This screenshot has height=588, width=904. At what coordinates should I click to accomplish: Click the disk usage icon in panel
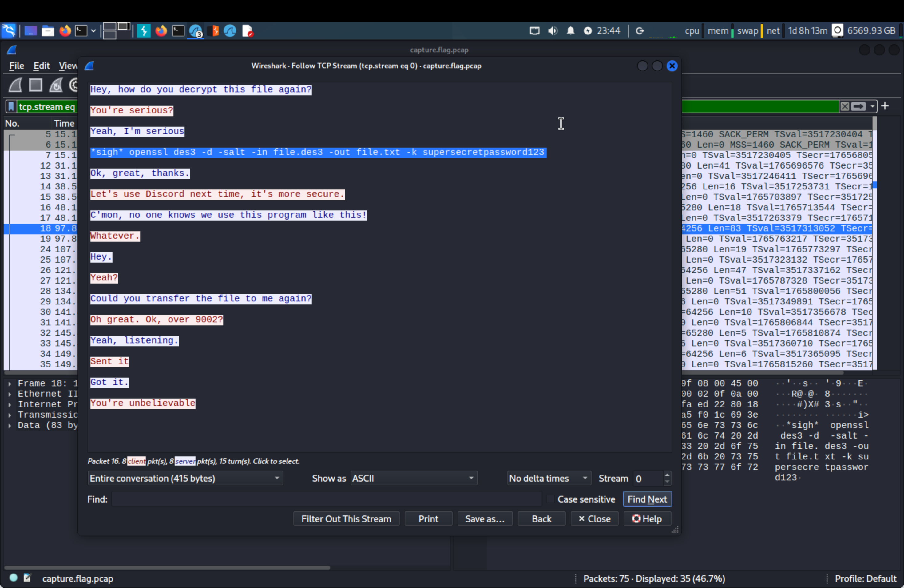pos(838,30)
